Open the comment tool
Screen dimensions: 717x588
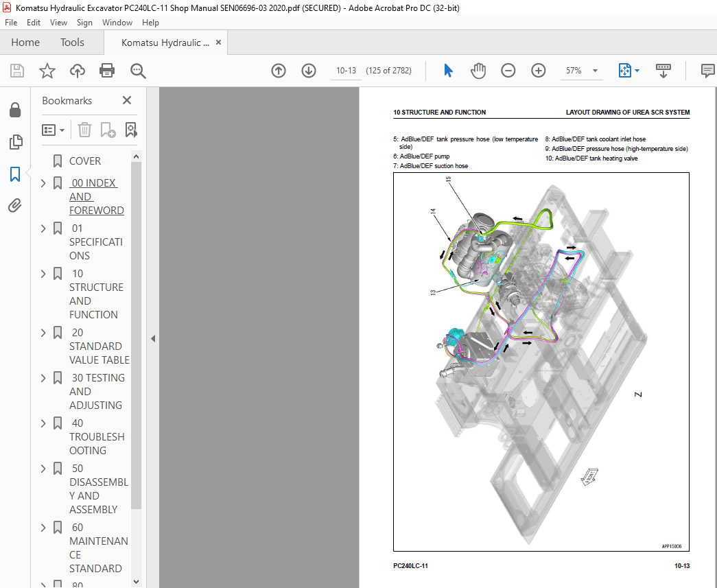(707, 71)
